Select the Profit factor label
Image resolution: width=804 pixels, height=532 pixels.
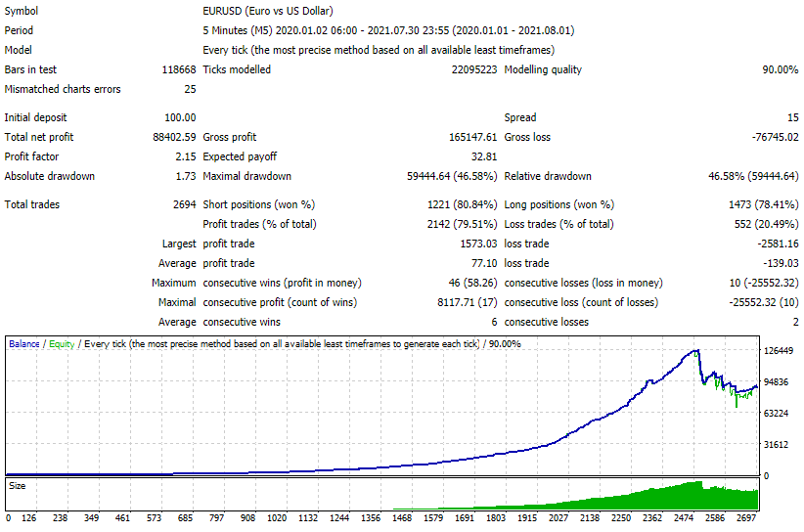coord(32,156)
